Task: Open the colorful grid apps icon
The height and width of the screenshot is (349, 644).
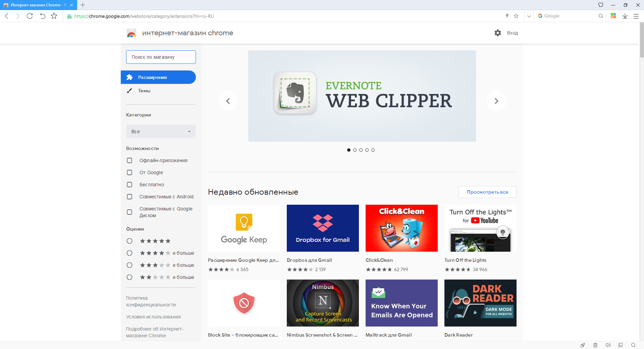Action: click(613, 16)
